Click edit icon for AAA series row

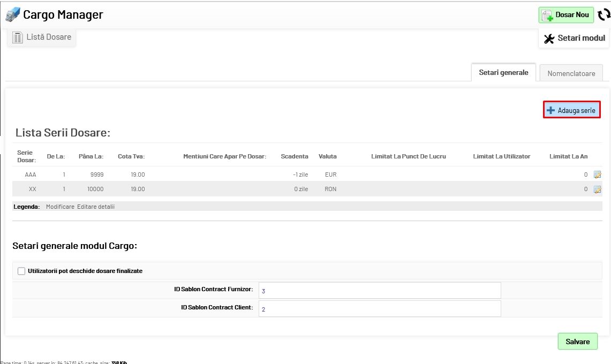(x=598, y=175)
